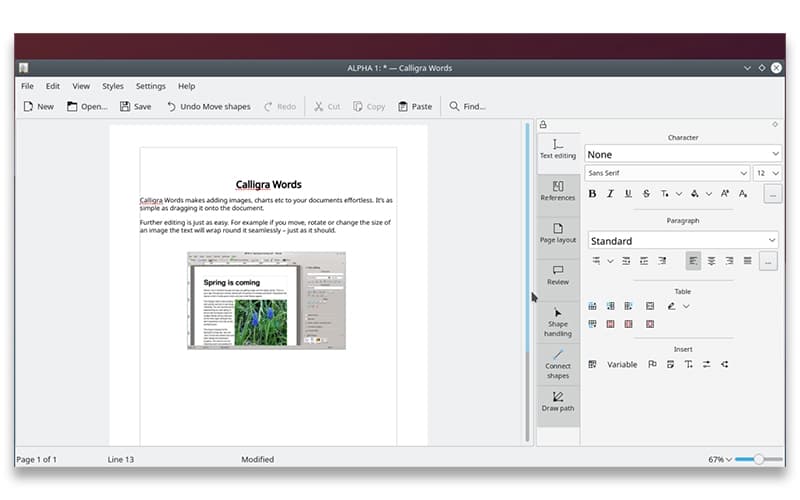Toggle Strikethrough formatting in Character panel
800x500 pixels.
coord(646,194)
